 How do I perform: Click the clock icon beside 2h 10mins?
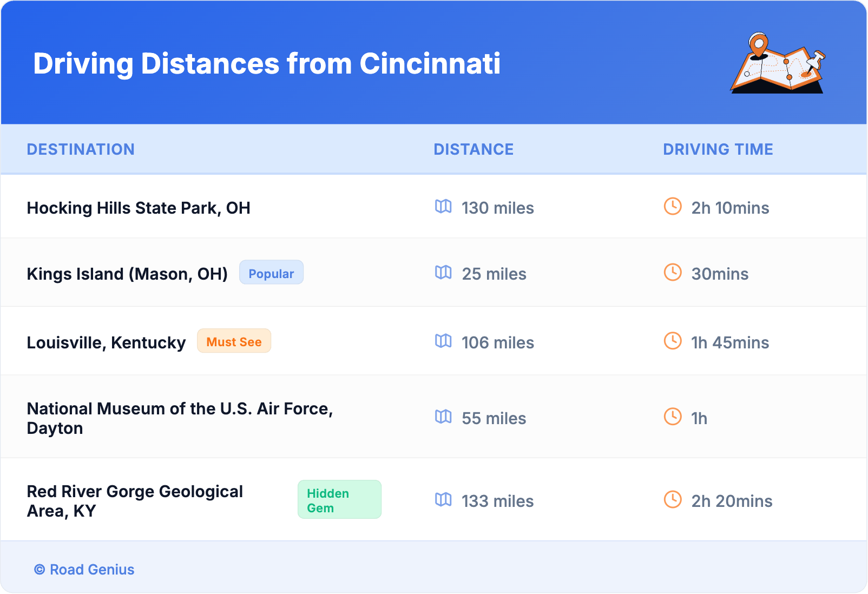673,207
